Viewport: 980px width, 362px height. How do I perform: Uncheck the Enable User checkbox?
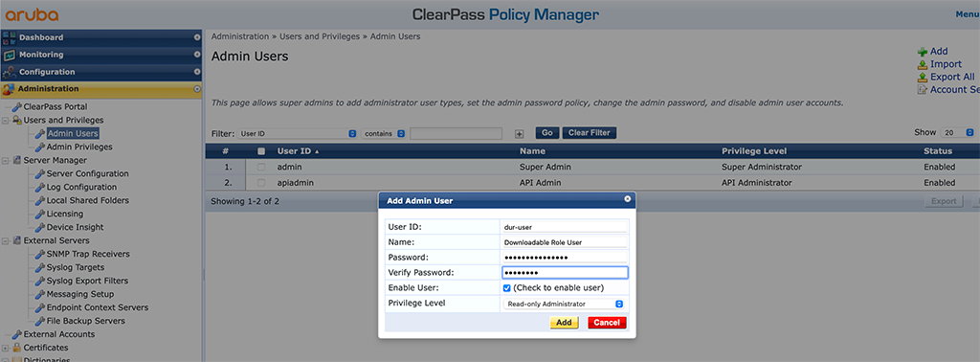pyautogui.click(x=507, y=288)
